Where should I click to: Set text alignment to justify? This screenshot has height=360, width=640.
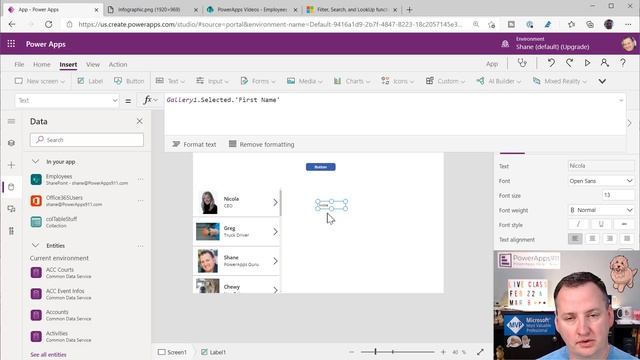[627, 238]
